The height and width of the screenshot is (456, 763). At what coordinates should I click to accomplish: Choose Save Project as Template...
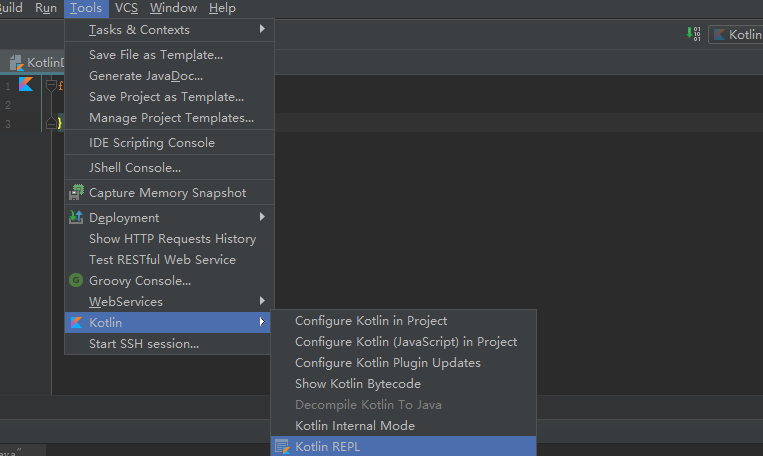click(167, 97)
